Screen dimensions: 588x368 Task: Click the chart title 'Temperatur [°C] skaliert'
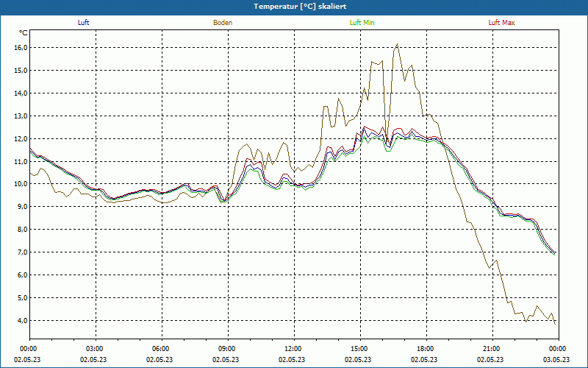[x=300, y=7]
